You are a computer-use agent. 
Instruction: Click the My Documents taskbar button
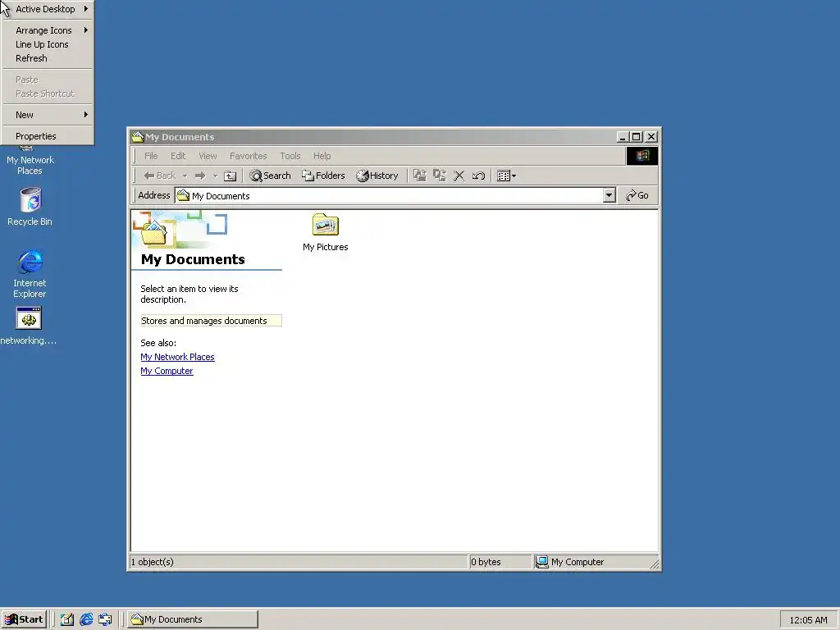[x=193, y=619]
